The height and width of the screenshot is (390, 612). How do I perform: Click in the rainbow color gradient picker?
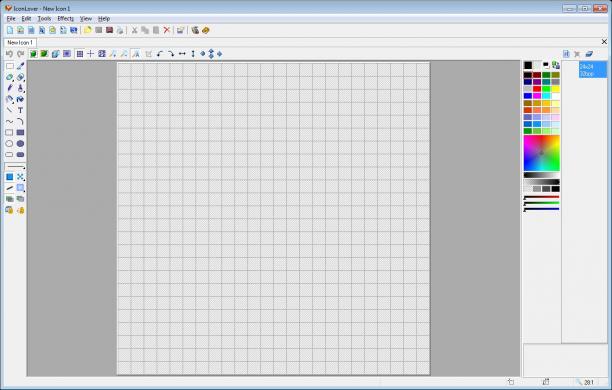pyautogui.click(x=541, y=153)
